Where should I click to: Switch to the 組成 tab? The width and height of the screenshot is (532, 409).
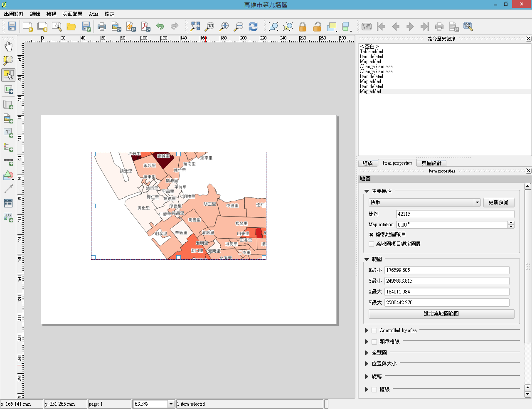point(367,163)
